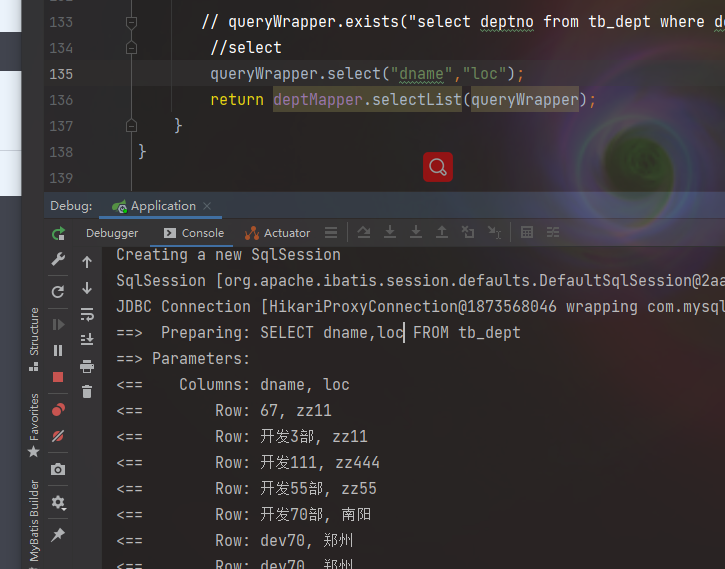Click the 'Row: 开发3部, zz11' console line

pos(242,436)
